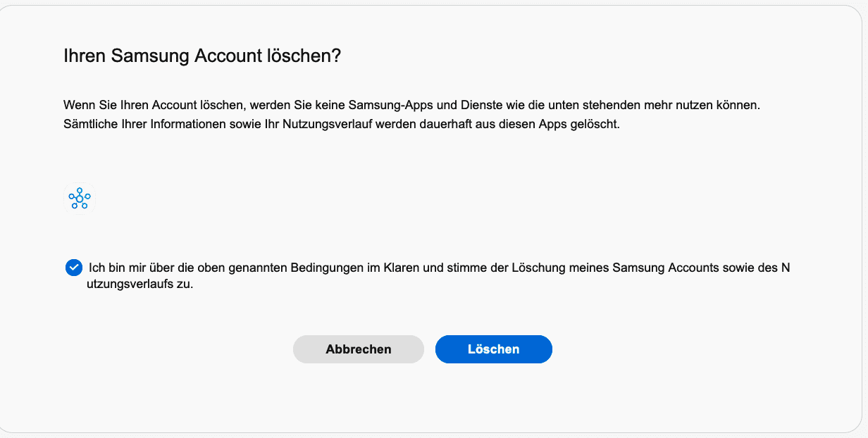The width and height of the screenshot is (868, 438).
Task: Click the SmartThings app icon
Action: [80, 199]
